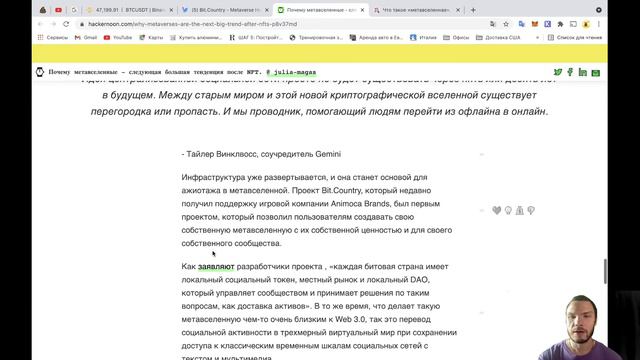Go forward to next page
The height and width of the screenshot is (360, 640).
pos(53,24)
